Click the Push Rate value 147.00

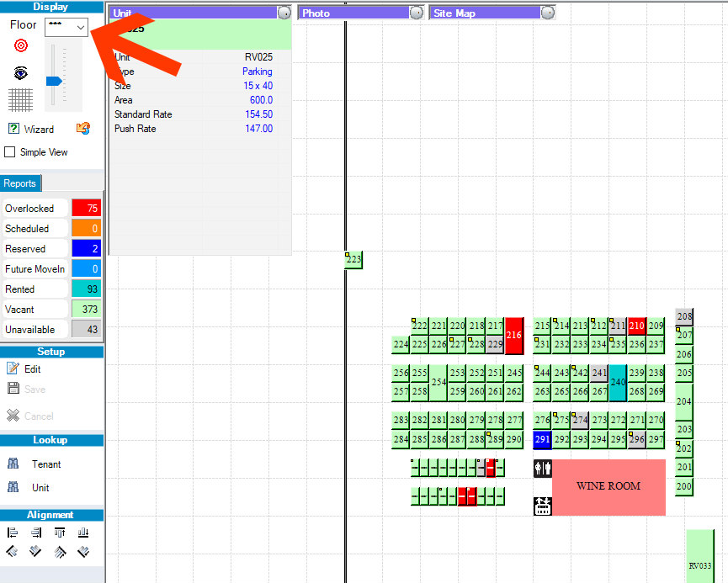point(258,129)
